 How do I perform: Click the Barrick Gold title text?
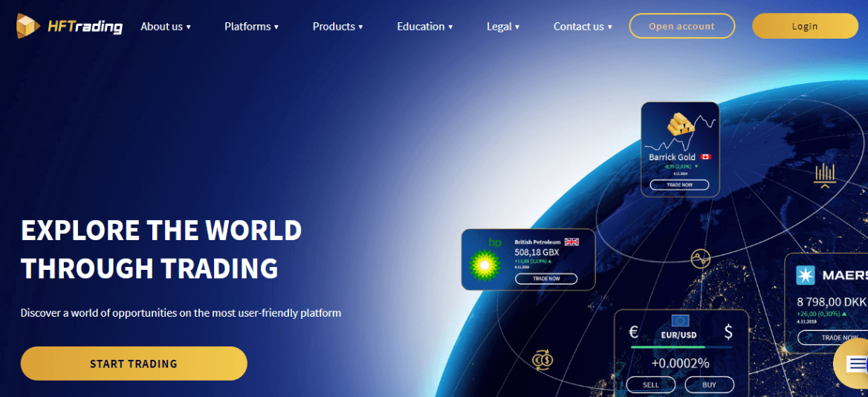click(672, 158)
